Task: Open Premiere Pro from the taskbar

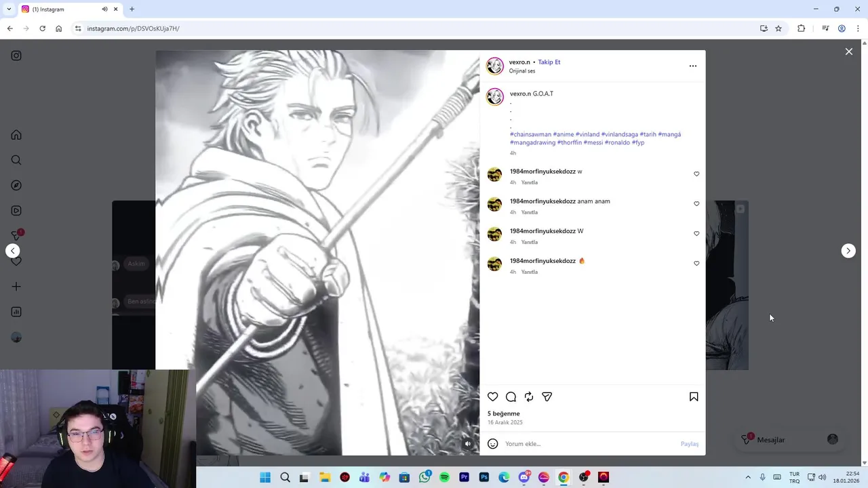Action: 464,477
